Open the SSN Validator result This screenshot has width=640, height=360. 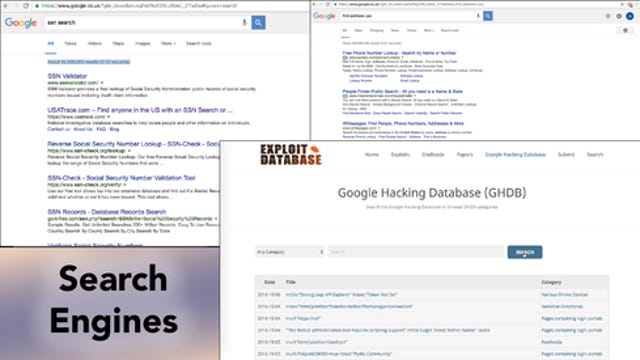67,76
